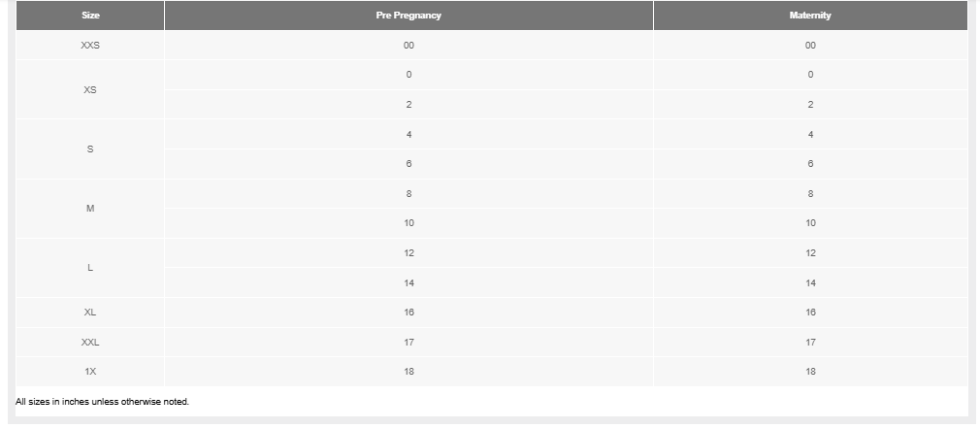980x429 pixels.
Task: Select the S size cell
Action: (x=90, y=148)
